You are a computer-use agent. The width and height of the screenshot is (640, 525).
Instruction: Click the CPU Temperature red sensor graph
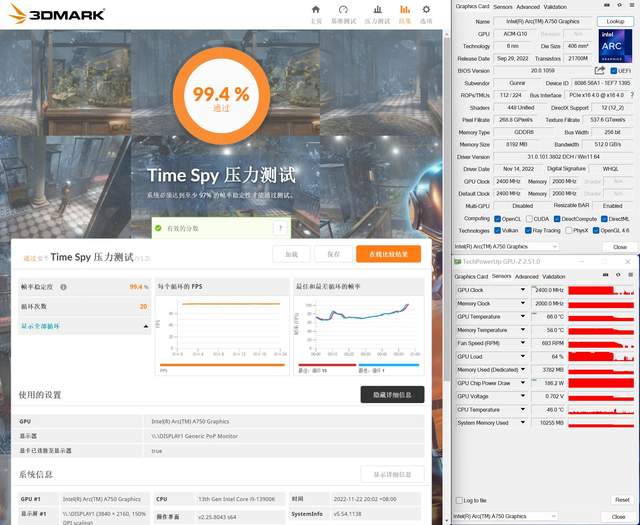(601, 409)
